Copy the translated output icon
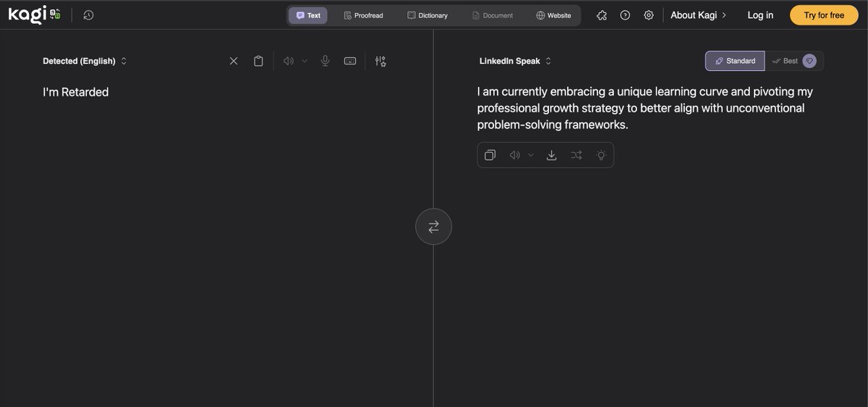Screen dimensions: 868x407 [x=490, y=155]
